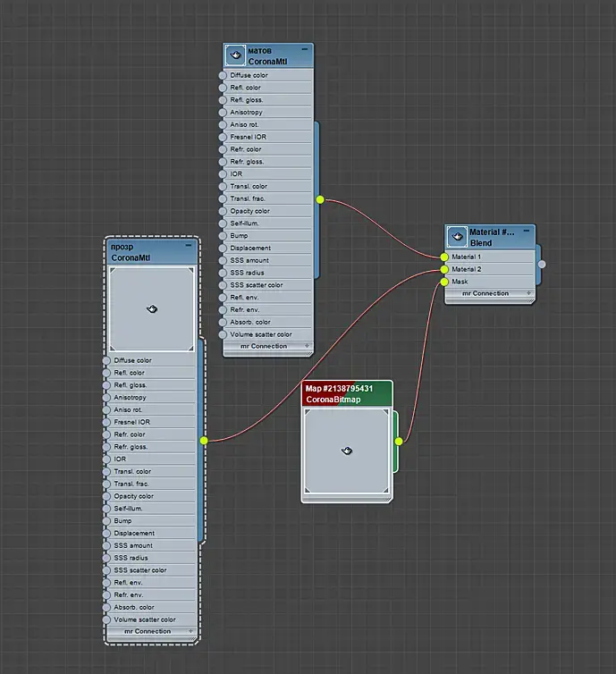Select 'Volume scatter color' label in прозр node
616x674 pixels.
coord(145,619)
